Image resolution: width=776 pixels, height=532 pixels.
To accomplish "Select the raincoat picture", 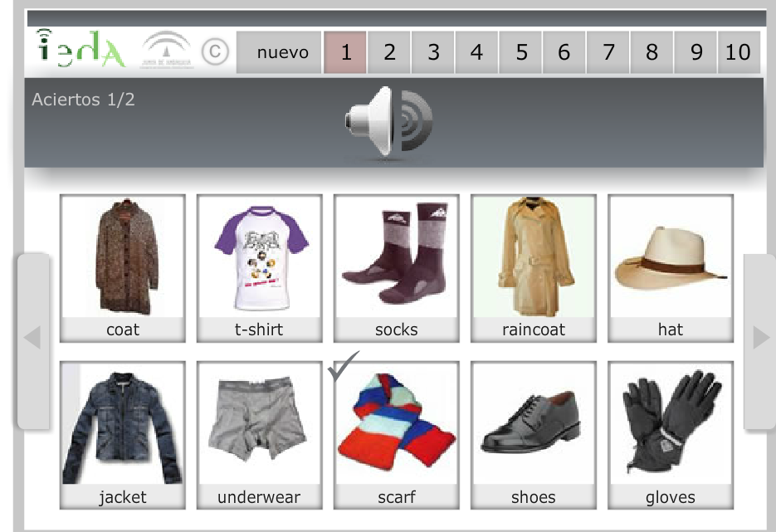I will [x=534, y=268].
